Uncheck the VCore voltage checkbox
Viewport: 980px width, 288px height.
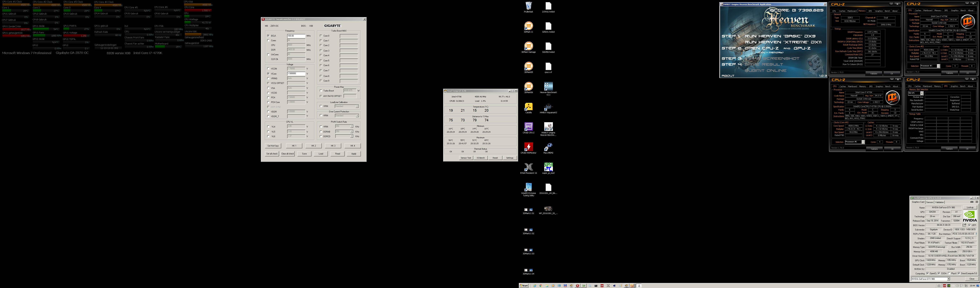[x=268, y=74]
